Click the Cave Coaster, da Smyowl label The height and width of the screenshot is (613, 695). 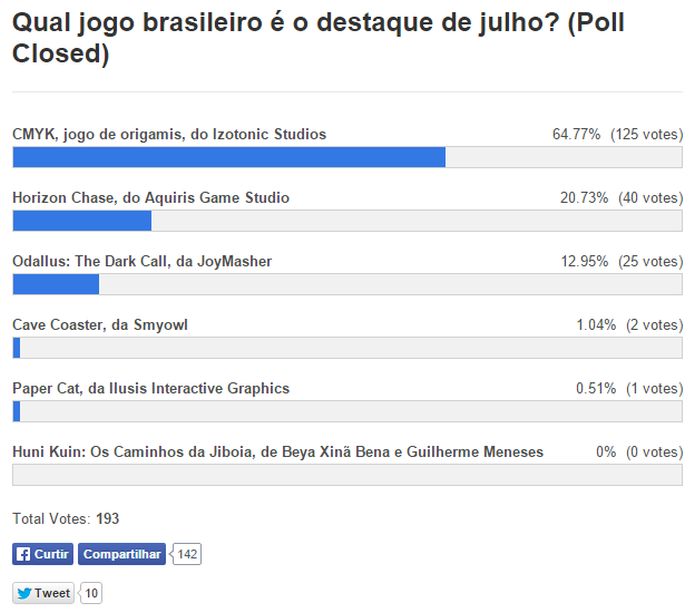(x=100, y=325)
